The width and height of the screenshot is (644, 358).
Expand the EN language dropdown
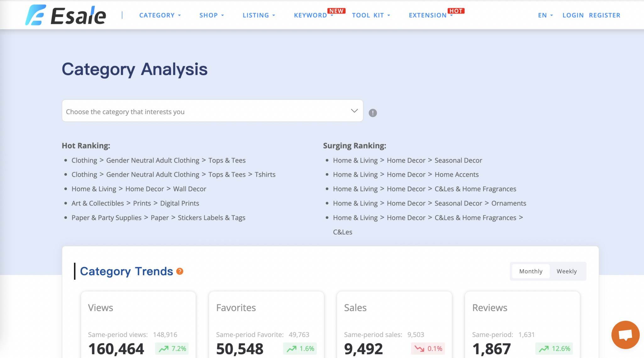pyautogui.click(x=545, y=15)
